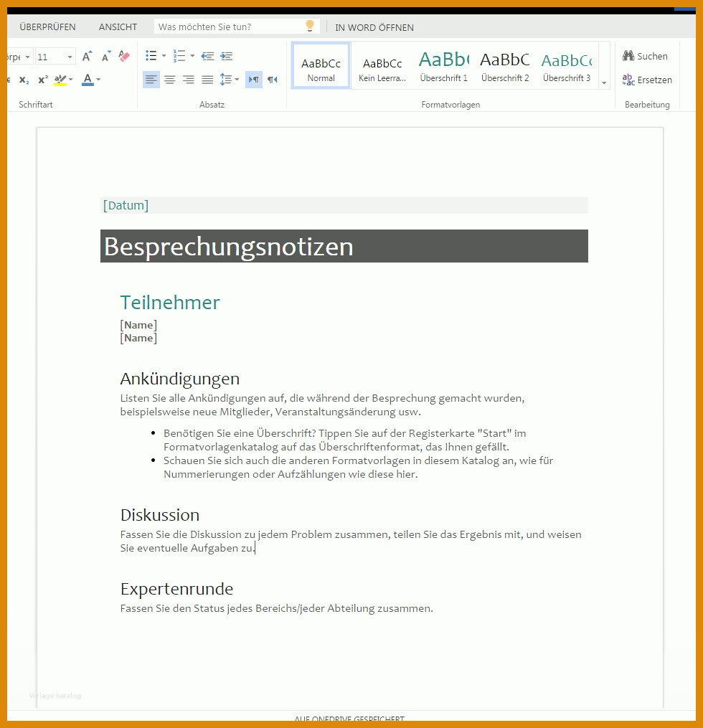The image size is (703, 728).
Task: Apply yellow text highlight color
Action: 60,80
